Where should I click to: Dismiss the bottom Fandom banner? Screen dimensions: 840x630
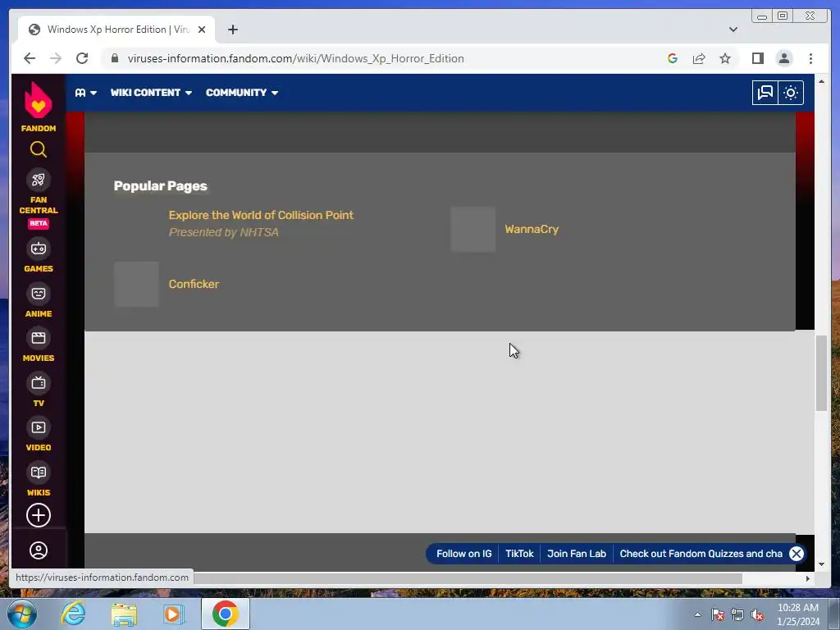tap(797, 554)
